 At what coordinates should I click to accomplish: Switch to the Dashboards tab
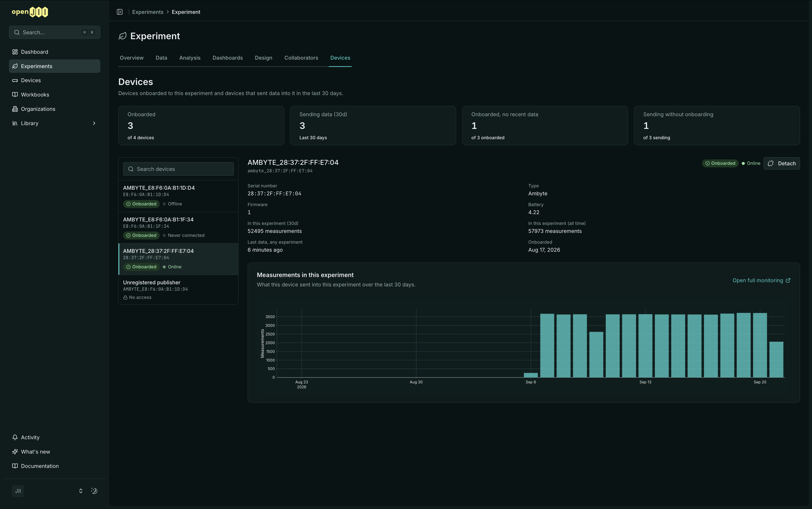point(228,58)
